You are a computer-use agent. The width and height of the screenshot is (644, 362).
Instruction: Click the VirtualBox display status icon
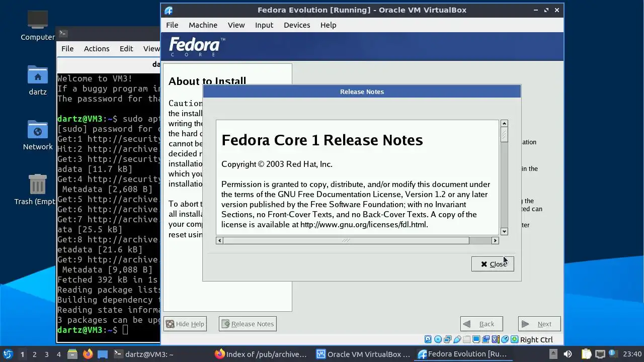click(x=476, y=339)
